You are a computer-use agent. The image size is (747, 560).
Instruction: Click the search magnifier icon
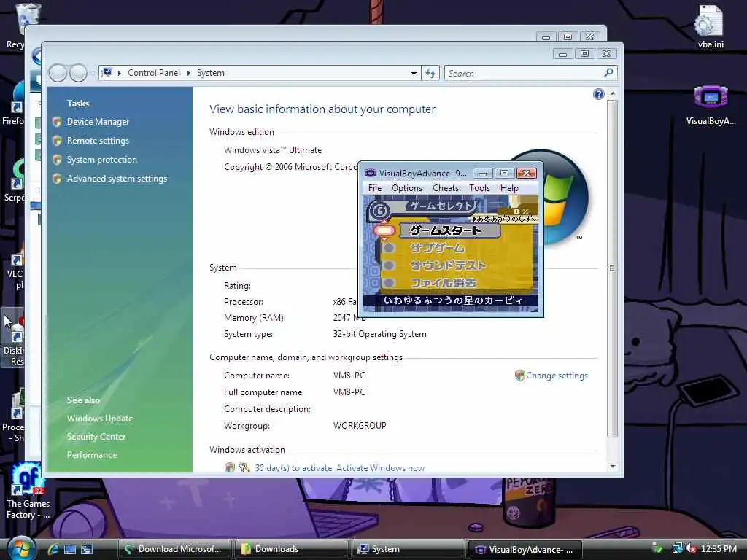pyautogui.click(x=608, y=73)
